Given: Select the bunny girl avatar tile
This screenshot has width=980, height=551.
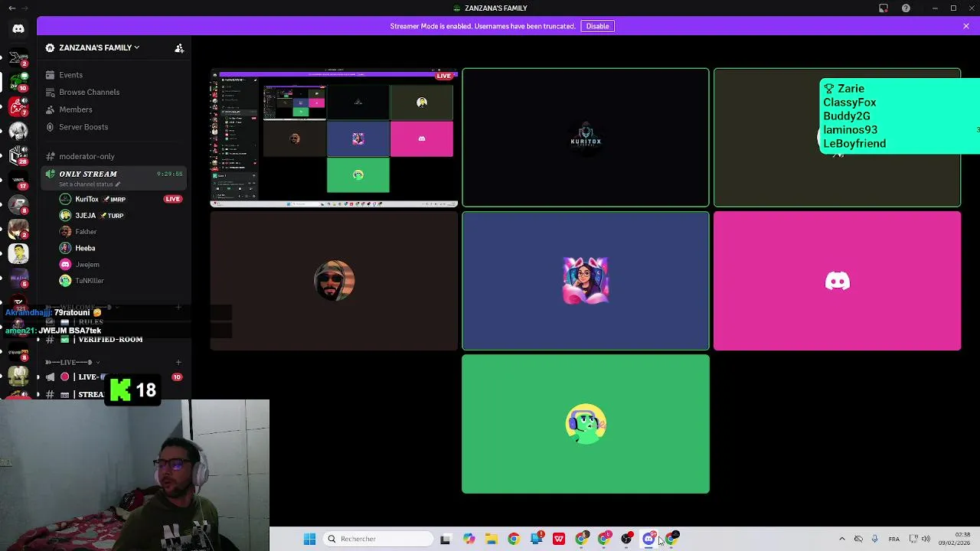Looking at the screenshot, I should pos(586,281).
